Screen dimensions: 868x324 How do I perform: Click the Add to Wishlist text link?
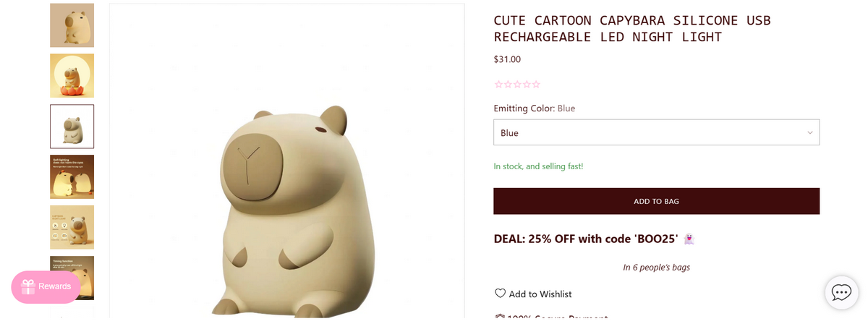coord(540,294)
